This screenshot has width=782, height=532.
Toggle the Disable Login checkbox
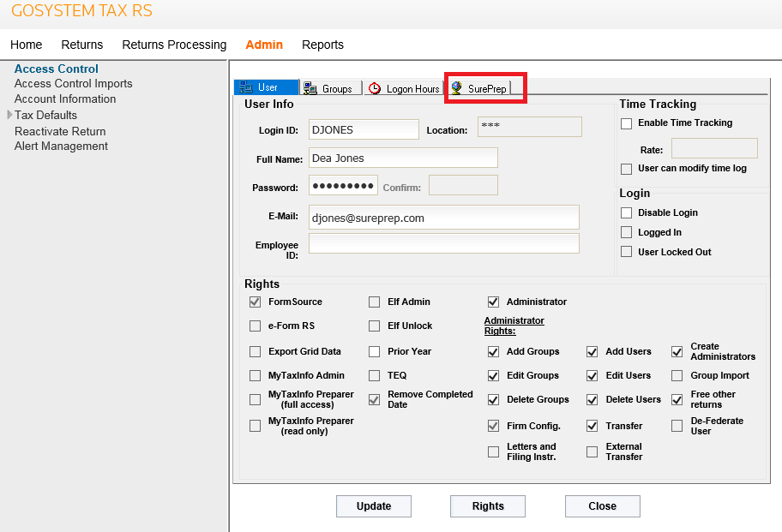pyautogui.click(x=626, y=212)
